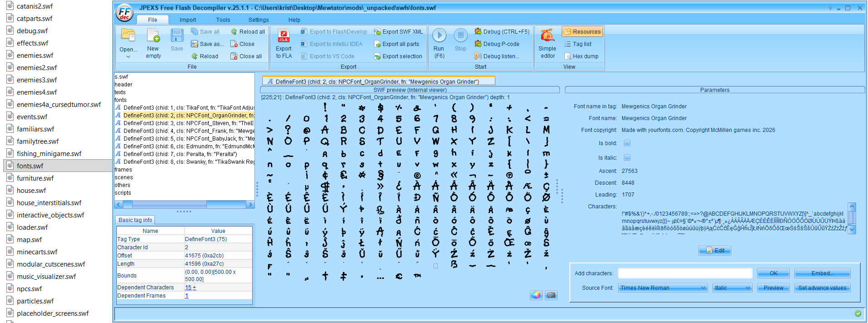Screen dimensions: 868x323
Task: Click Export to FlashDevelop
Action: pyautogui.click(x=334, y=32)
